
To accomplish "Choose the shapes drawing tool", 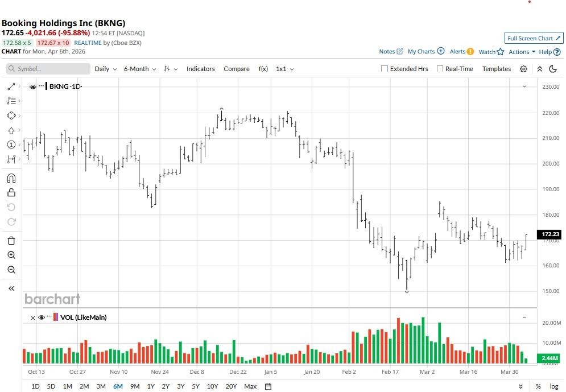I will (11, 115).
